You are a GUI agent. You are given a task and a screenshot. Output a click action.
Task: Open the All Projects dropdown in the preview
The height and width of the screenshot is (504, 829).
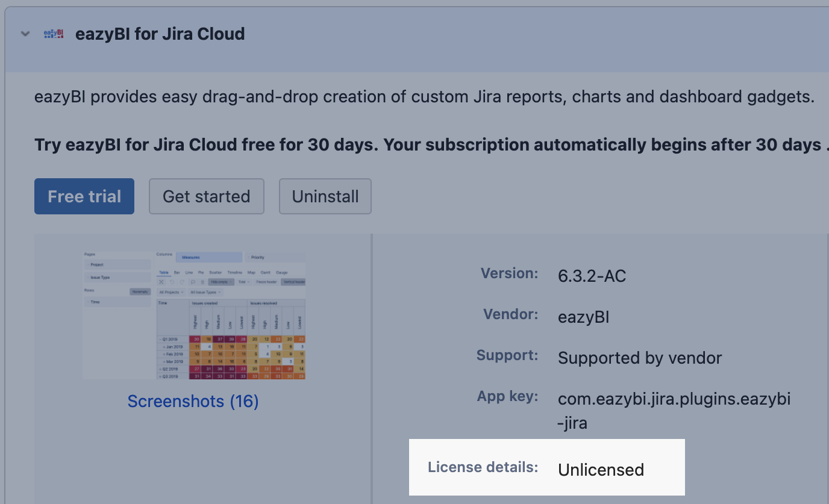pyautogui.click(x=171, y=292)
